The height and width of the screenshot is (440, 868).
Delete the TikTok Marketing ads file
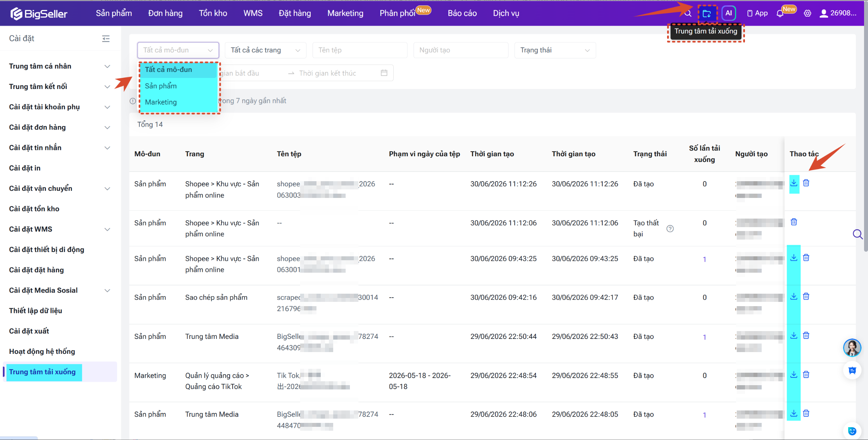806,374
